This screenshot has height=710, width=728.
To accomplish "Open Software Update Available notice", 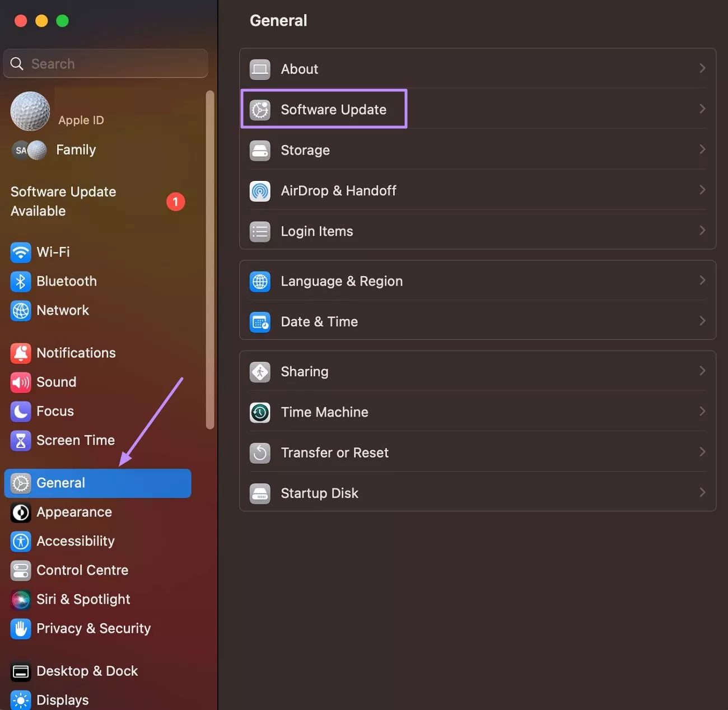I will (97, 202).
